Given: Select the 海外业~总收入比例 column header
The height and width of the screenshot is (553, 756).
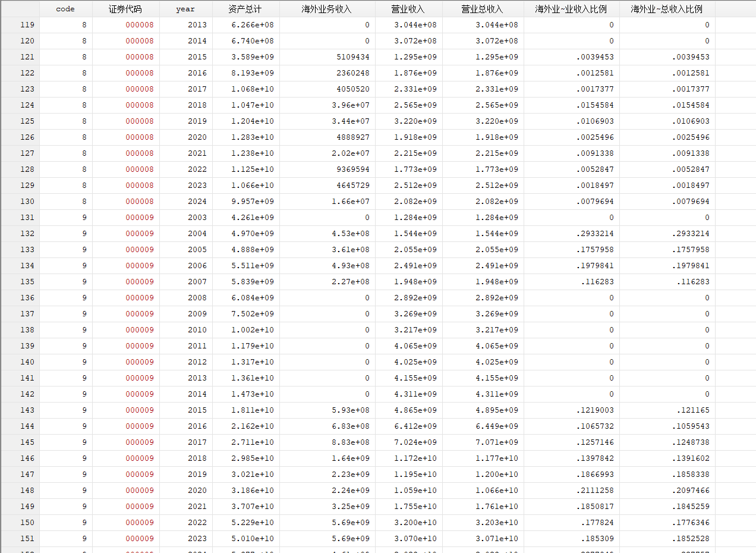Looking at the screenshot, I should point(667,9).
